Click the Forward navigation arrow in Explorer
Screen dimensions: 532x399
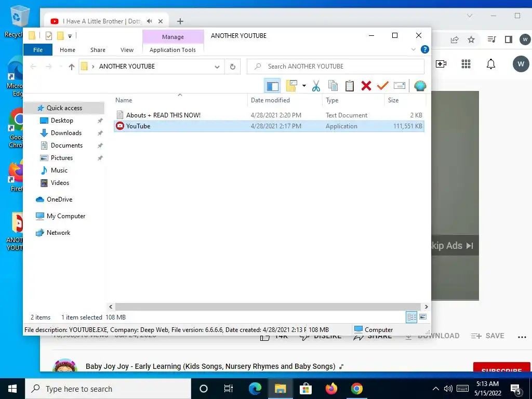click(48, 66)
